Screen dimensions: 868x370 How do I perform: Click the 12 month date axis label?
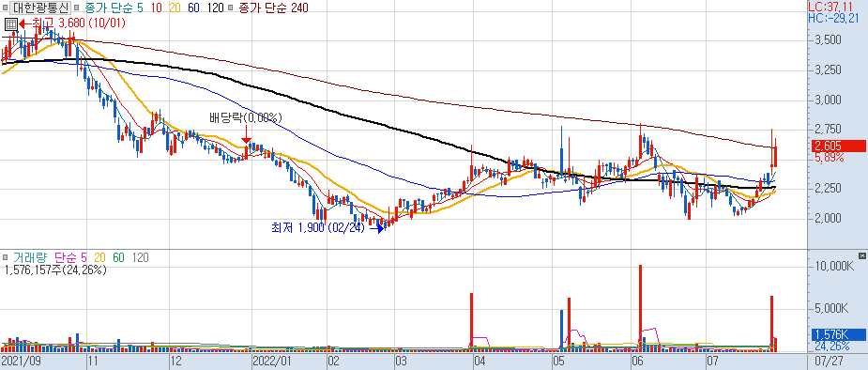point(176,361)
